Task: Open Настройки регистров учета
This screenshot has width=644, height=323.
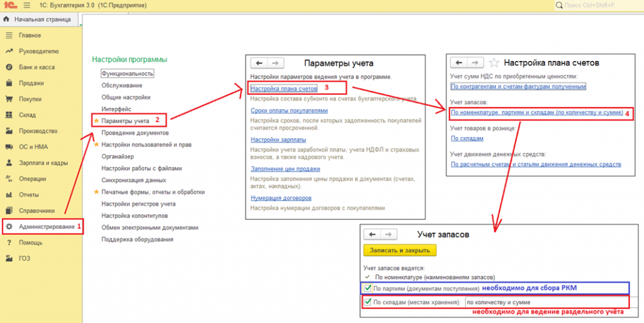Action: [138, 204]
